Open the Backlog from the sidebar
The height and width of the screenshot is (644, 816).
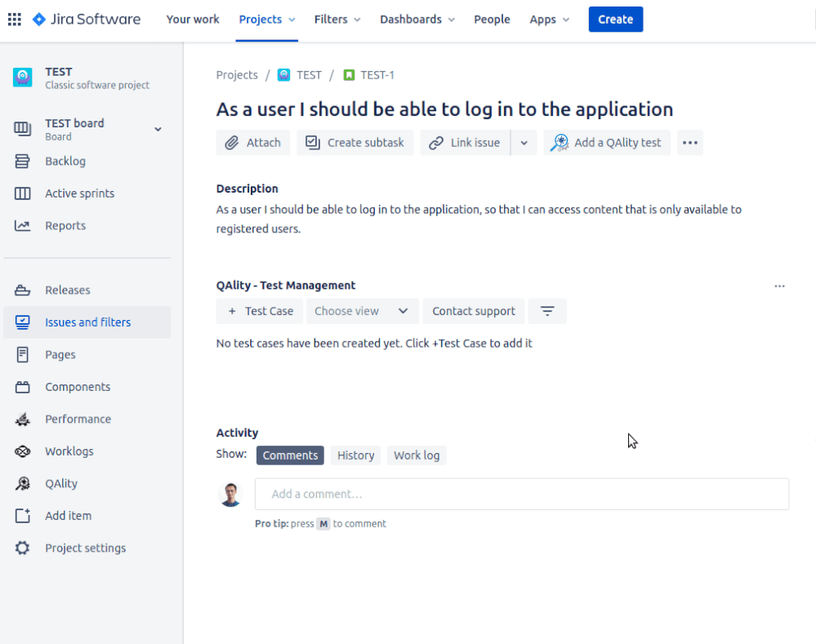pyautogui.click(x=67, y=161)
